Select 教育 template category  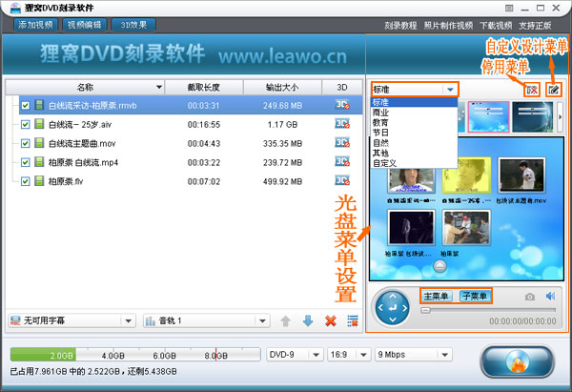tap(414, 123)
